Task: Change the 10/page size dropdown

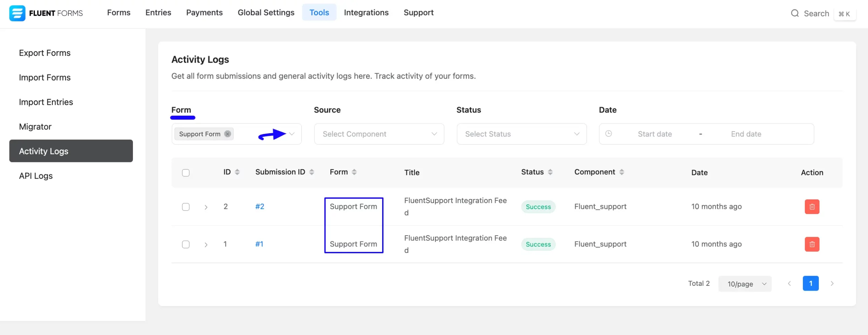Action: click(x=745, y=284)
